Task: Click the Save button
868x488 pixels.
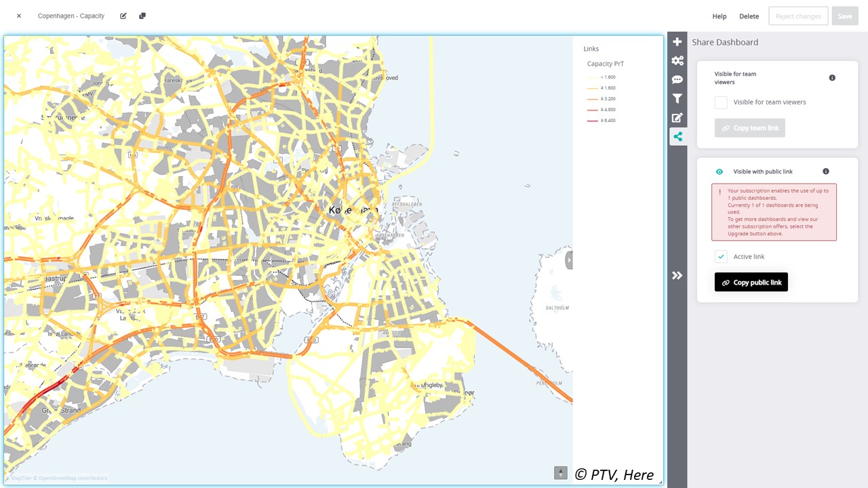Action: point(845,16)
